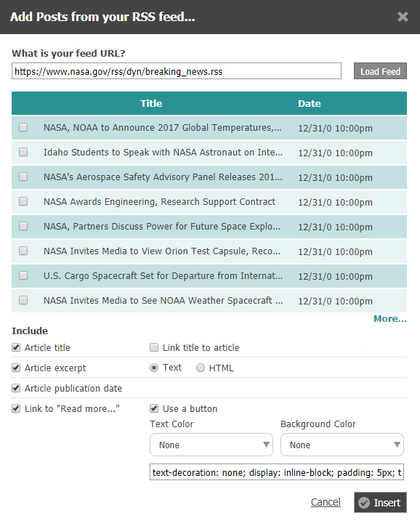Viewport: 420px width, 526px height.
Task: Check Partners Discuss Power post checkbox
Action: [23, 226]
